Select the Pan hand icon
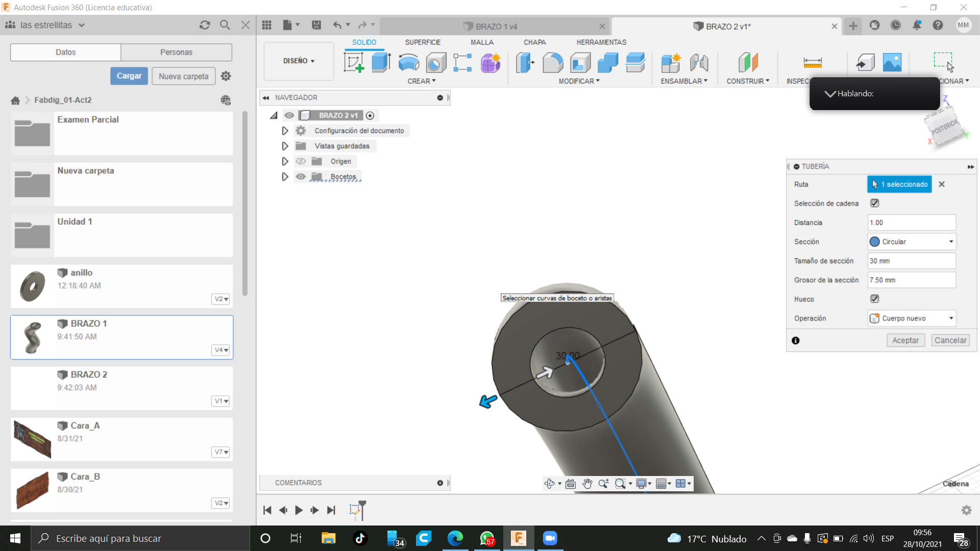 pos(587,484)
